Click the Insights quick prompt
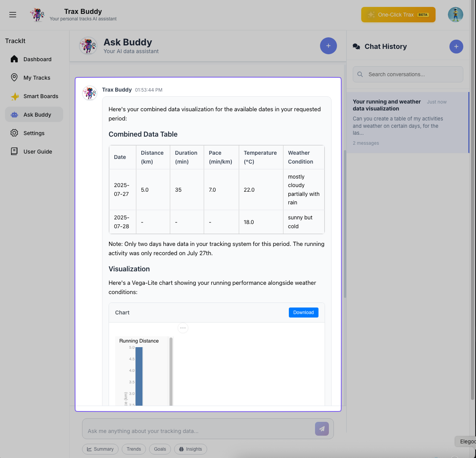The width and height of the screenshot is (476, 458). coord(191,449)
